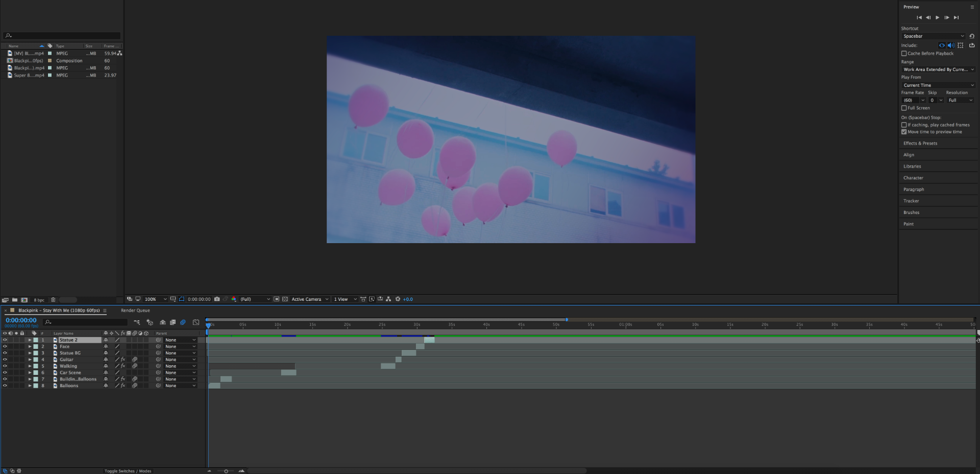Jump to first frame in Preview panel
This screenshot has height=474, width=980.
[919, 17]
